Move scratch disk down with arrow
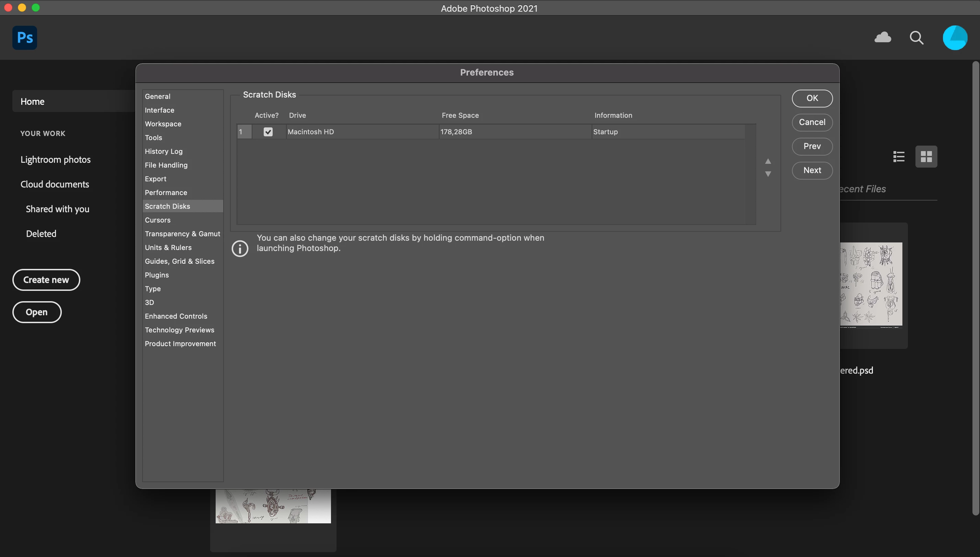 pyautogui.click(x=768, y=174)
